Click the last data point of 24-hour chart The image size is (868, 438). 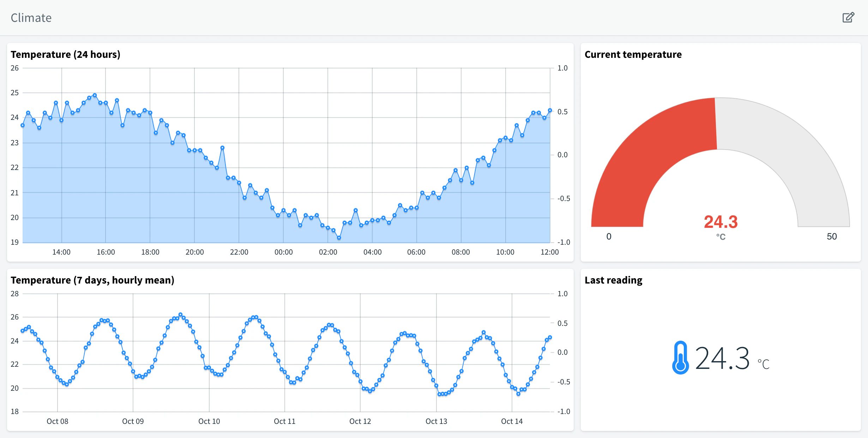coord(550,110)
